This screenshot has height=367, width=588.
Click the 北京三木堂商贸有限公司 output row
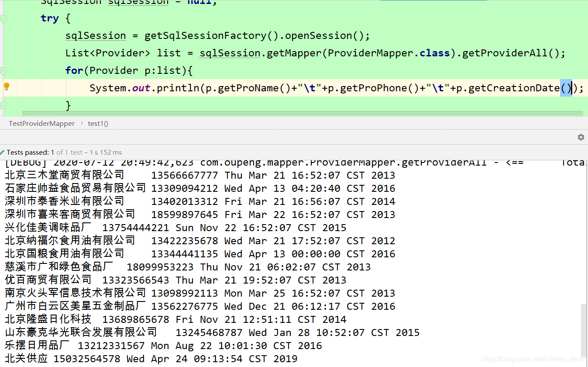200,175
